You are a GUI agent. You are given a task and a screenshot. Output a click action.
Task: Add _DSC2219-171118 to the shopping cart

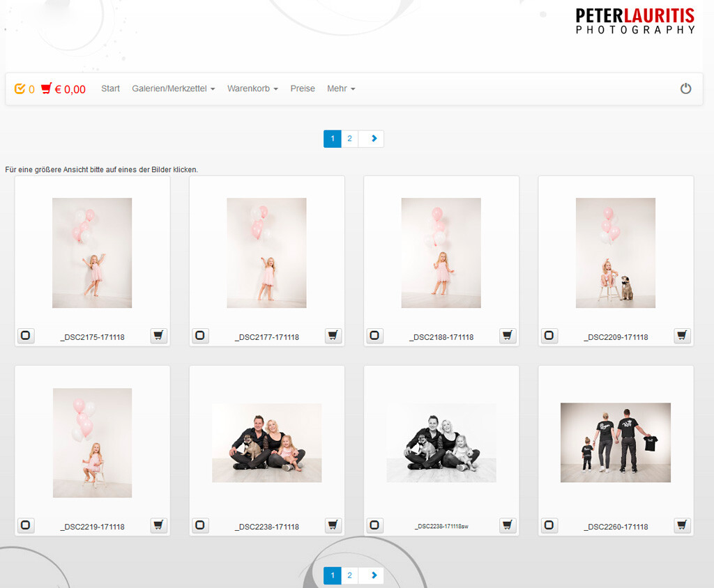[159, 526]
